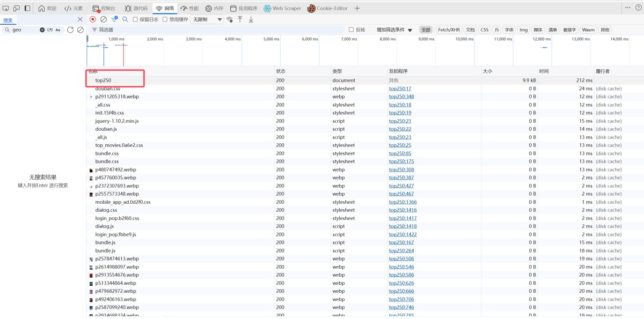
Task: Expand the 增加筛选条件 dropdown
Action: point(394,30)
